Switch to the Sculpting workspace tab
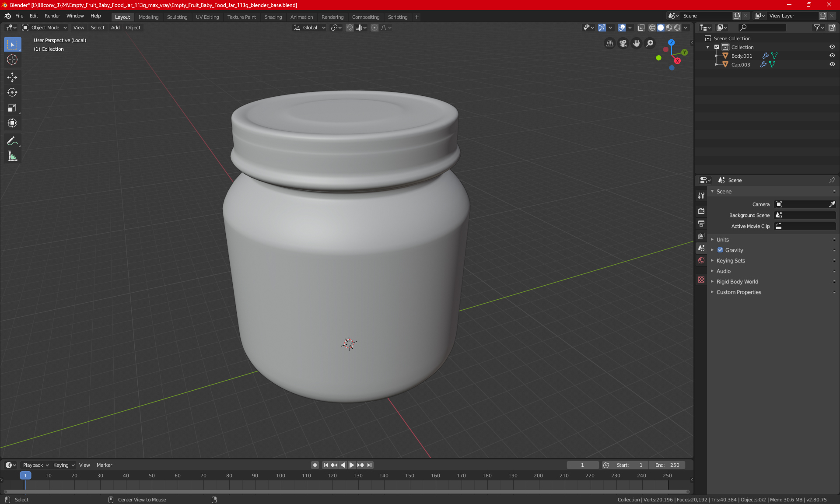Image resolution: width=840 pixels, height=504 pixels. (x=177, y=17)
